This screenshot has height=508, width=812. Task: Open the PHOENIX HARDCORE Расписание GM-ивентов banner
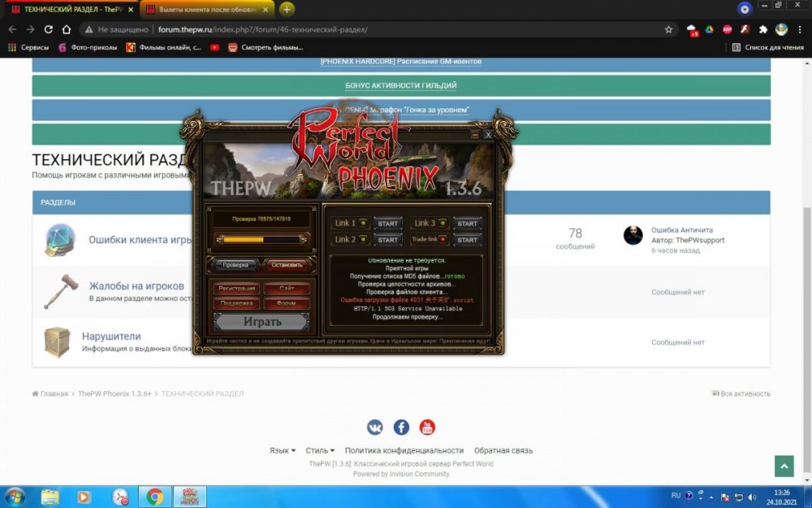tap(401, 61)
